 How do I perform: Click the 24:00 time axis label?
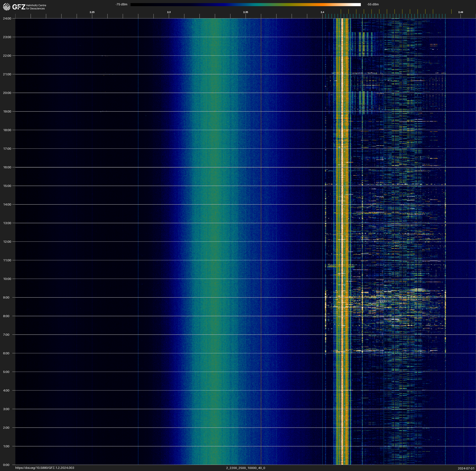[7, 18]
